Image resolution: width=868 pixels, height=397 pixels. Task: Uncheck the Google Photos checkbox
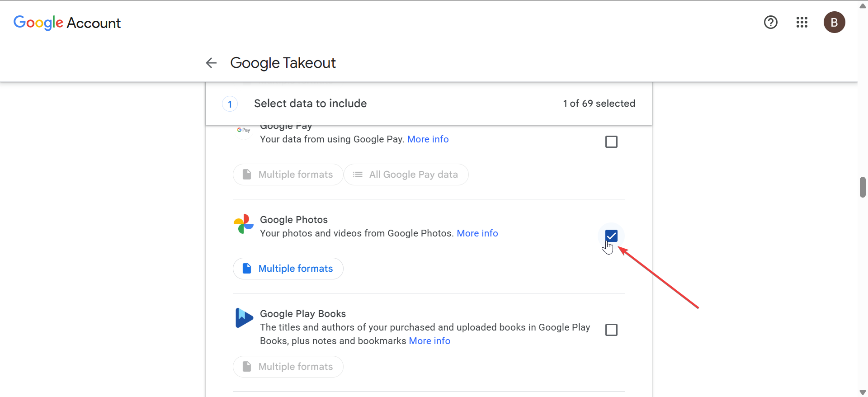click(x=611, y=236)
